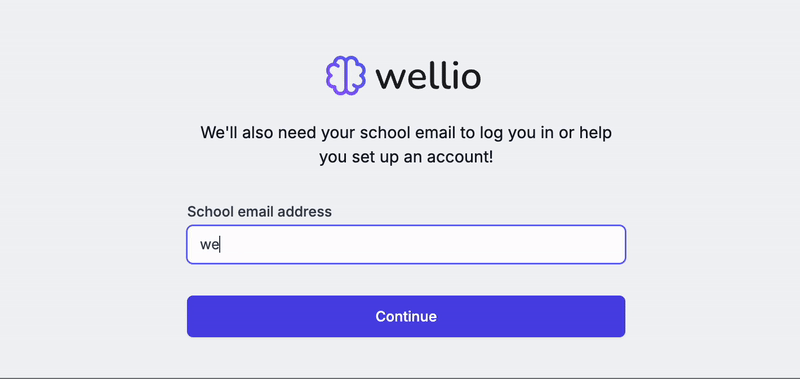The height and width of the screenshot is (379, 800).
Task: Click the Continue button
Action: point(406,316)
